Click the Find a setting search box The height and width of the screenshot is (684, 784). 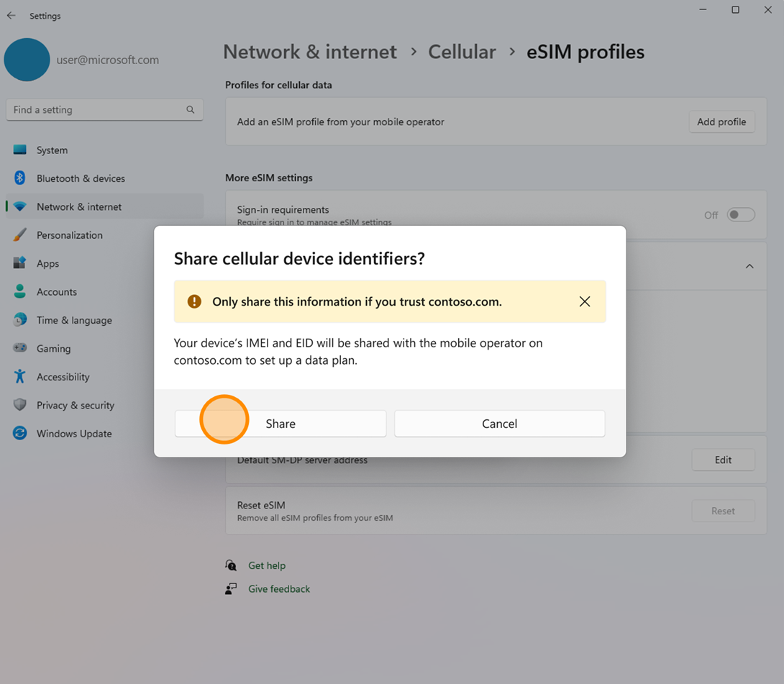(x=97, y=110)
